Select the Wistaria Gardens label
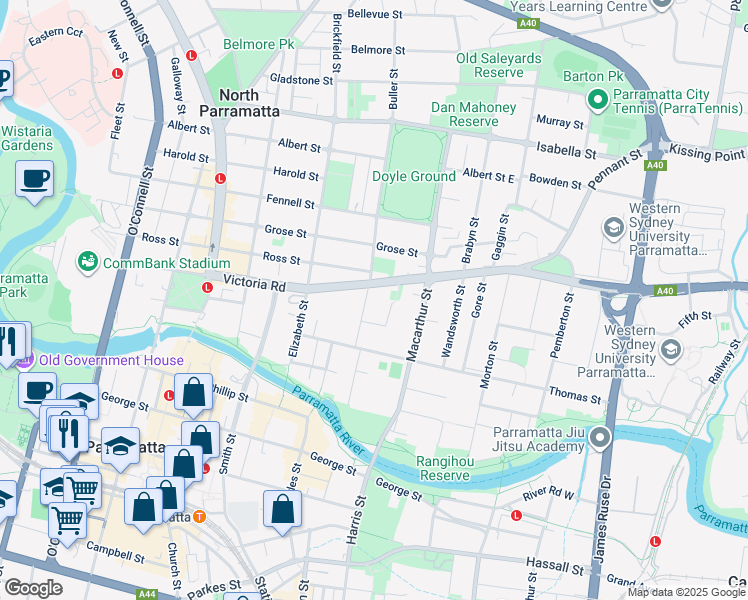 click(27, 138)
